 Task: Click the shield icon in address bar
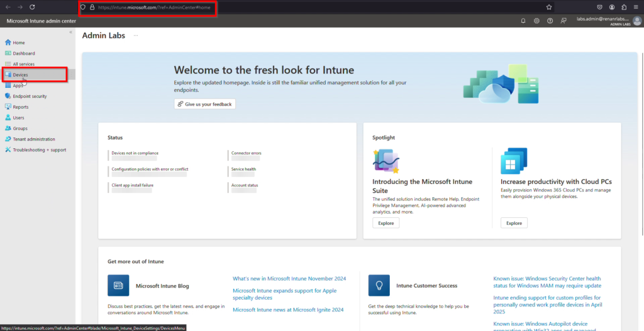tap(84, 7)
